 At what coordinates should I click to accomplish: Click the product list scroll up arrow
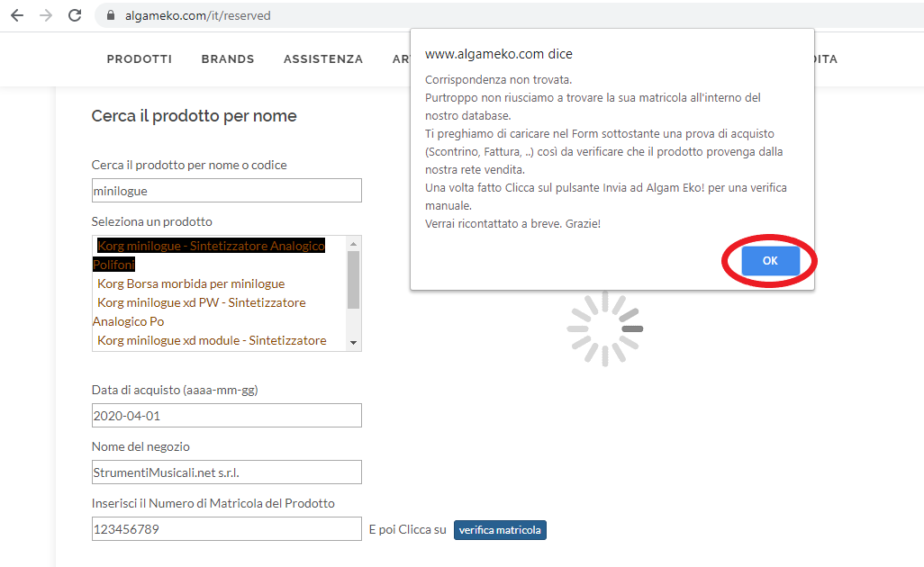pyautogui.click(x=354, y=243)
